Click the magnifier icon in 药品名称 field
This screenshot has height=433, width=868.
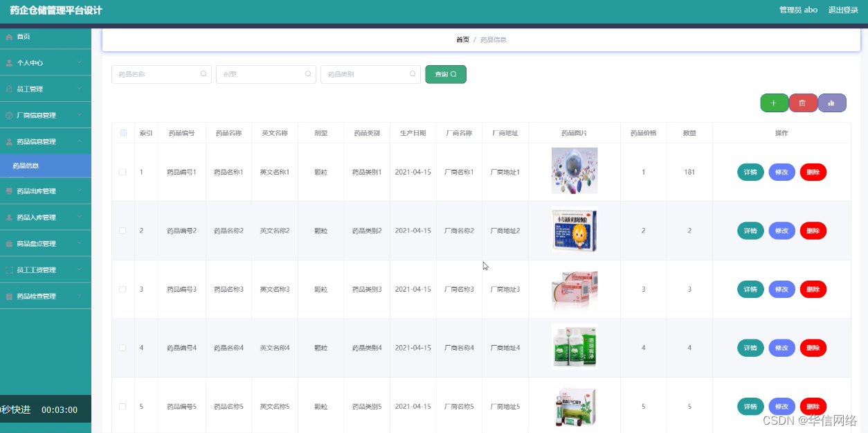coord(204,73)
